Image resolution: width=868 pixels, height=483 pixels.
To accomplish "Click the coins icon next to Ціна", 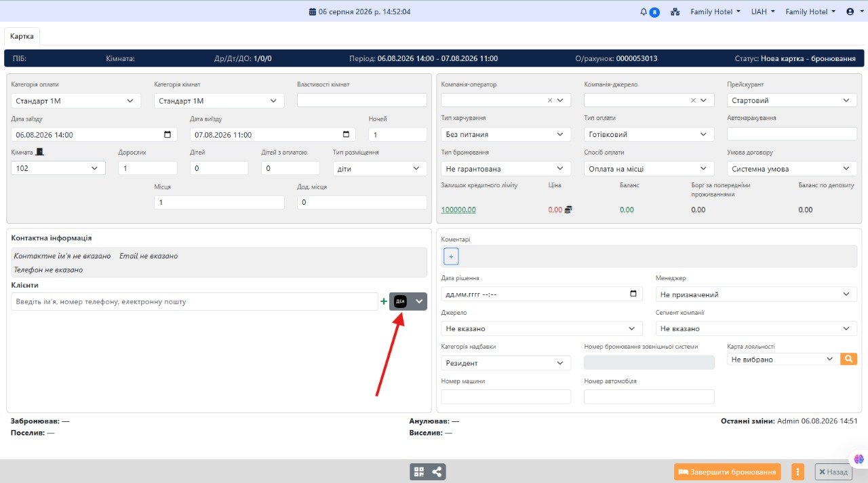I will [x=568, y=210].
